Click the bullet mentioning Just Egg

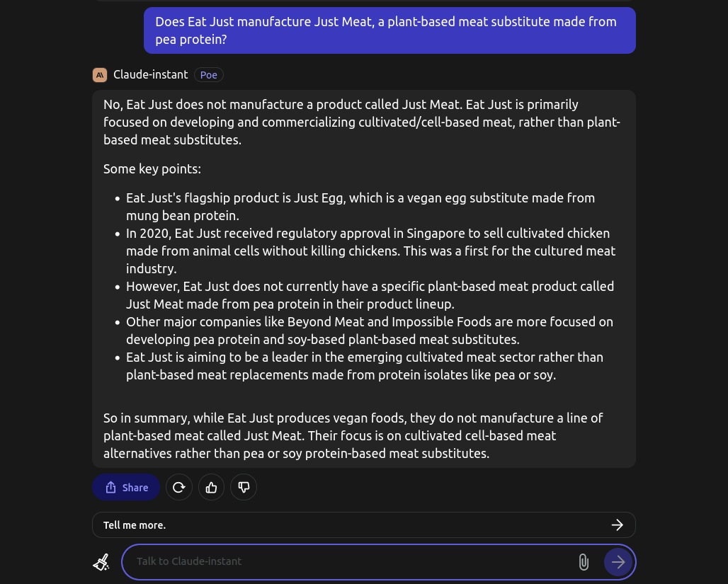[x=360, y=207]
